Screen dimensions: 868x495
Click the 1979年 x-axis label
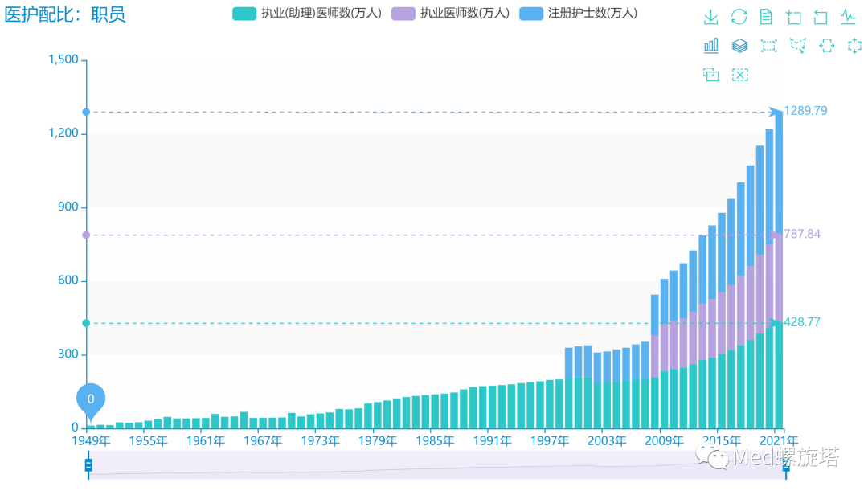[x=378, y=441]
